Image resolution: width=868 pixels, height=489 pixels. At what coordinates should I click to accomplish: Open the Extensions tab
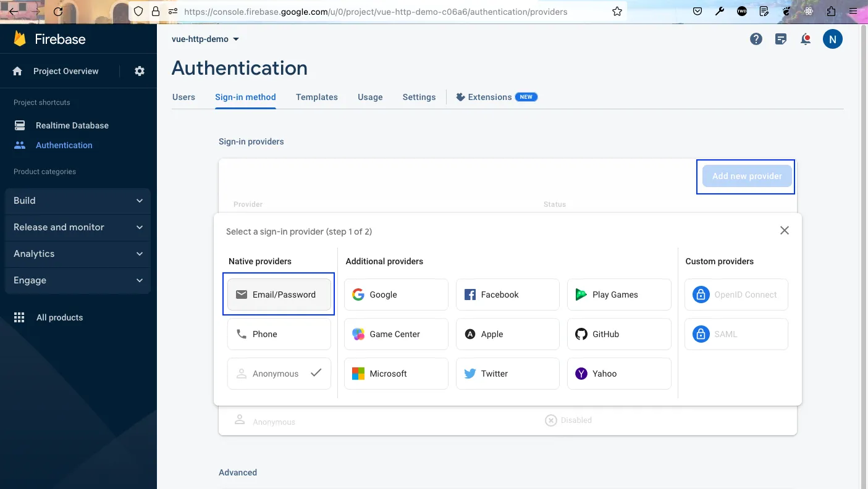pos(497,97)
